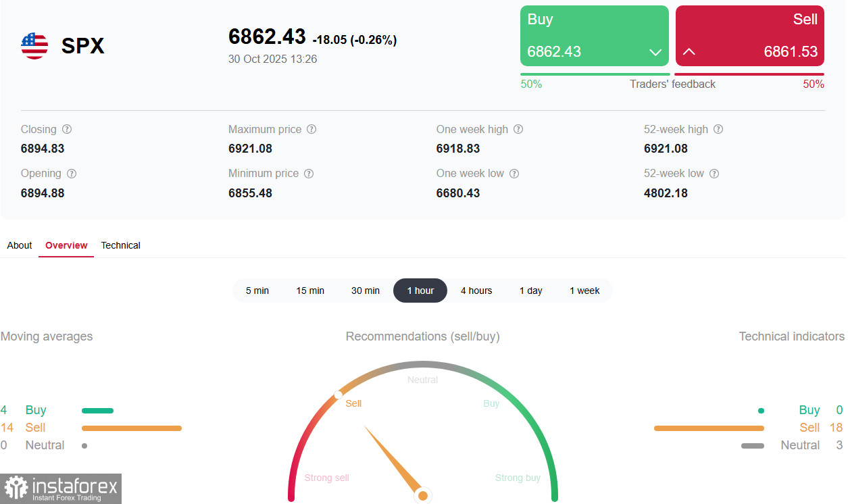
Task: Click the Technical indicators Sell orange bar
Action: coord(709,428)
